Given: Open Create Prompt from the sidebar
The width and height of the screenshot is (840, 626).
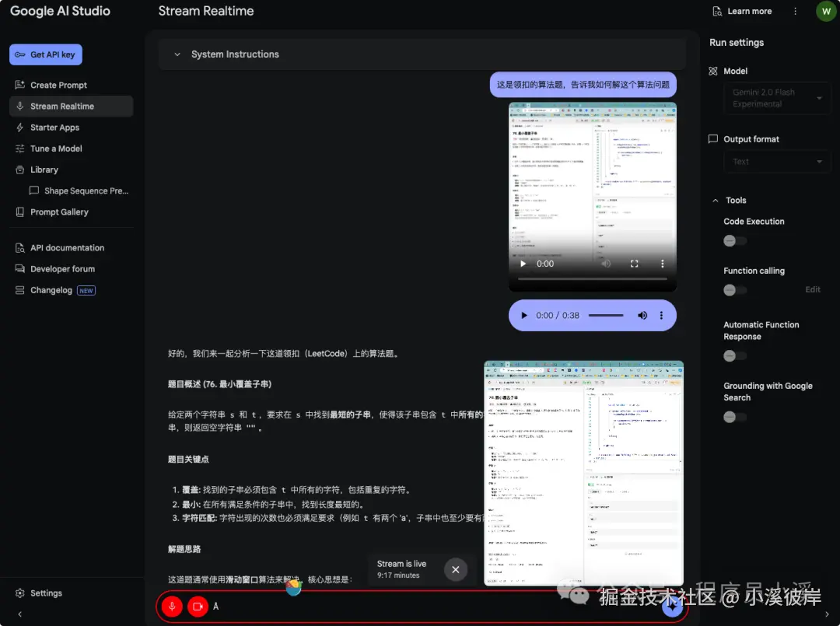Looking at the screenshot, I should coord(58,85).
